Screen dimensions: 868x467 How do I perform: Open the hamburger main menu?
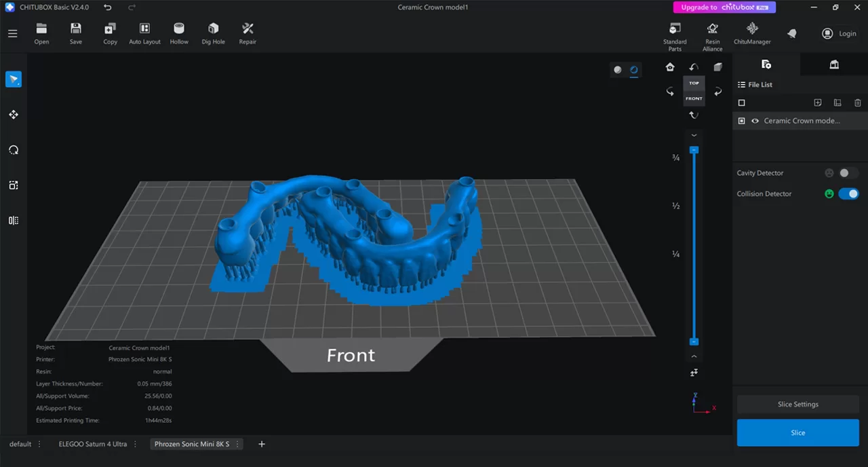tap(12, 33)
